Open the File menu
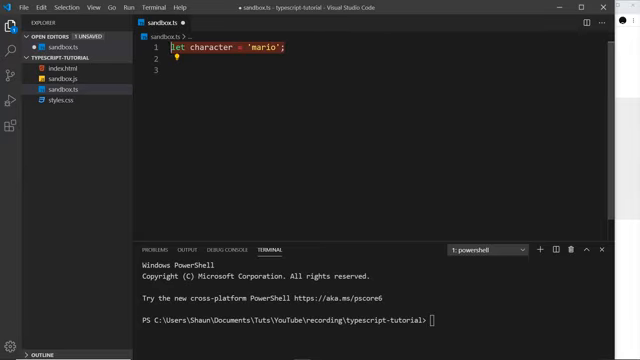The width and height of the screenshot is (640, 360). point(24,7)
